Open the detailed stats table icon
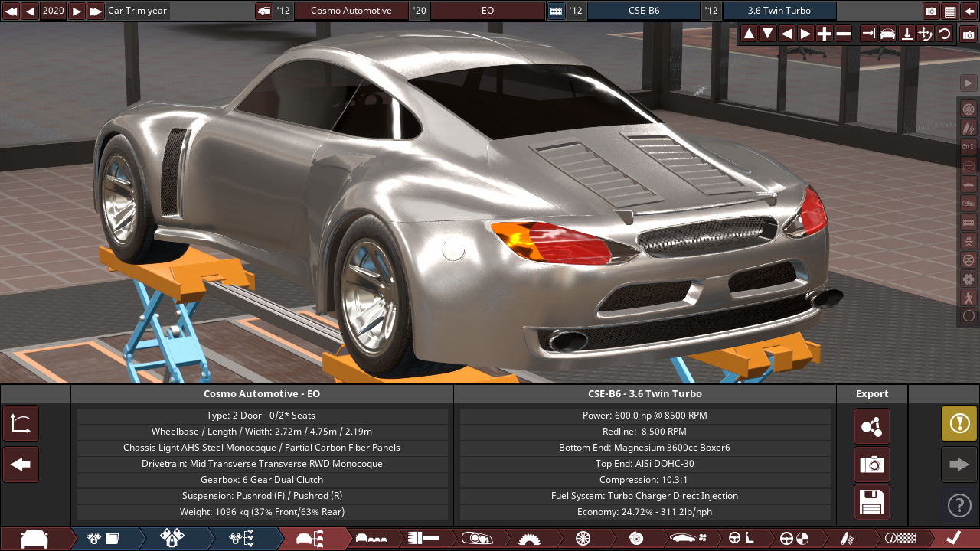The image size is (980, 551). (x=950, y=11)
